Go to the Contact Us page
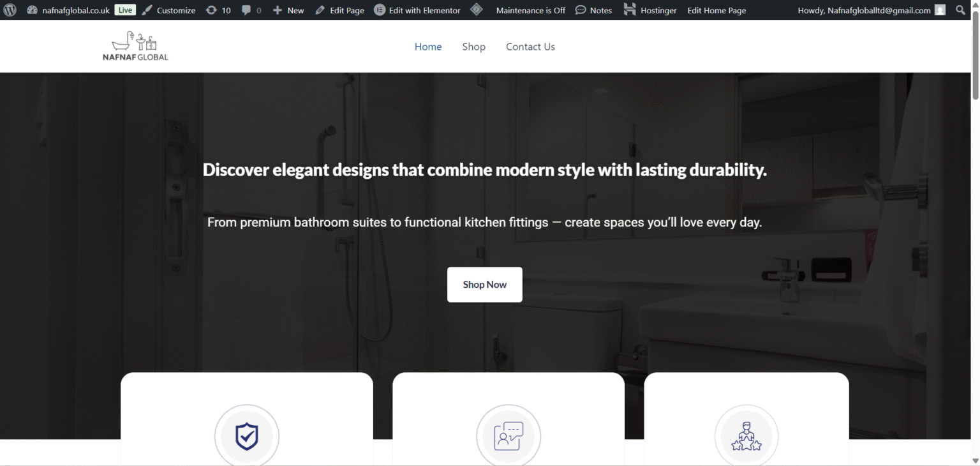This screenshot has height=466, width=980. (x=530, y=47)
